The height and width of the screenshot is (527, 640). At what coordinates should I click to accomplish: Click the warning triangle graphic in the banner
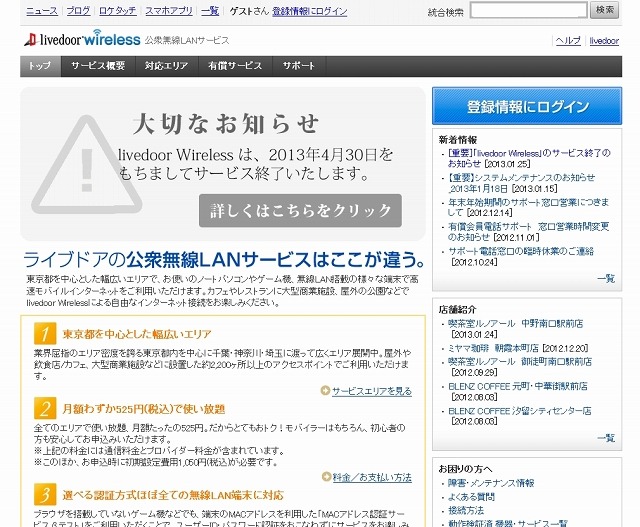pyautogui.click(x=87, y=165)
